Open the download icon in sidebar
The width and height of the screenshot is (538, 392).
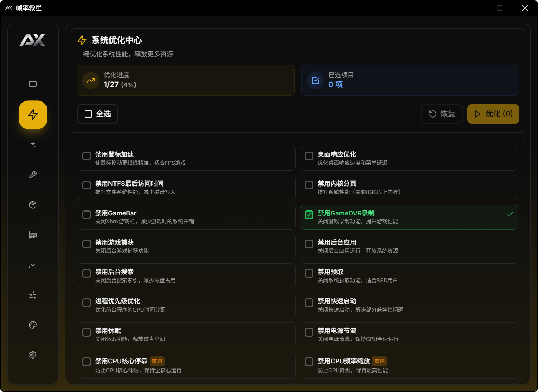(x=33, y=265)
